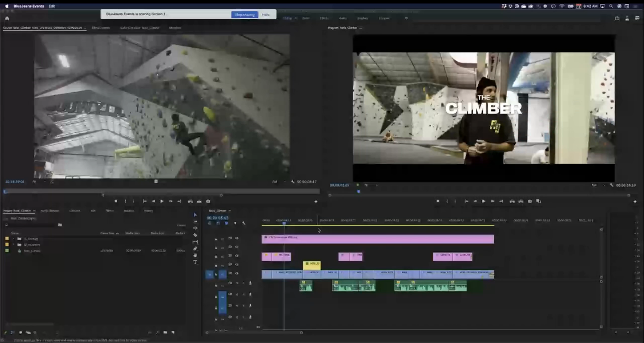Screen dimensions: 644x343
Task: Open the Edit menu in the macOS menu bar
Action: [52, 6]
